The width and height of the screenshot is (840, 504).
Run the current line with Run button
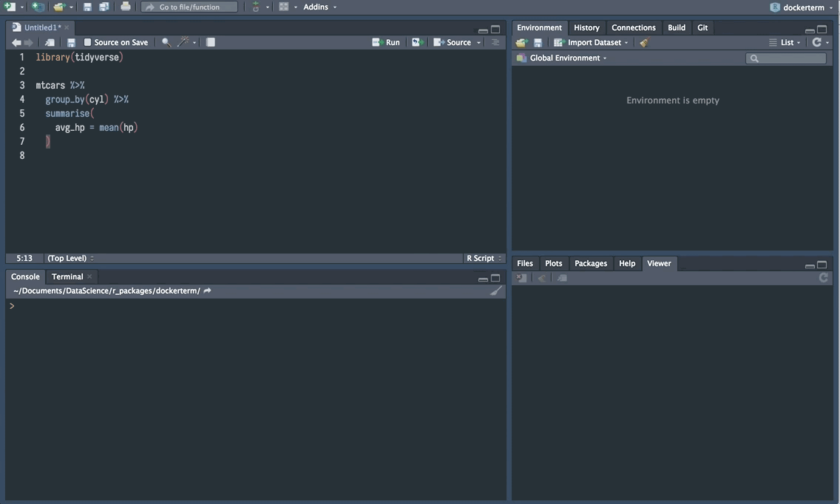click(386, 42)
